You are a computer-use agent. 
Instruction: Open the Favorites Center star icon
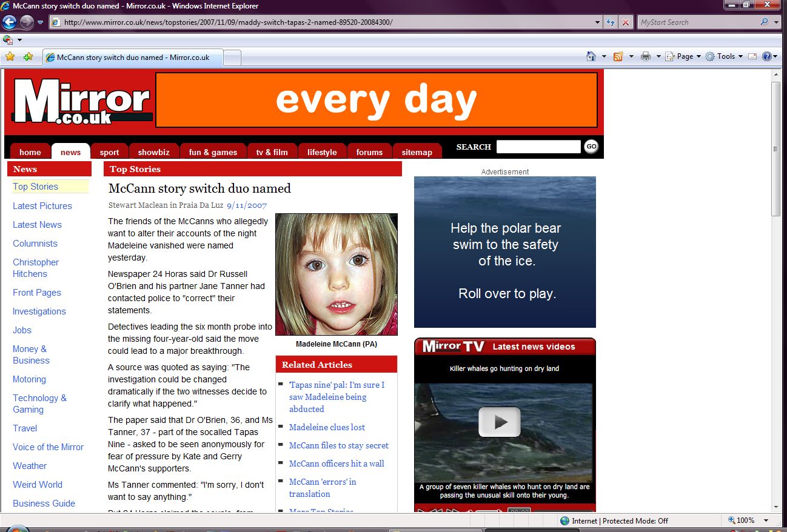coord(10,57)
